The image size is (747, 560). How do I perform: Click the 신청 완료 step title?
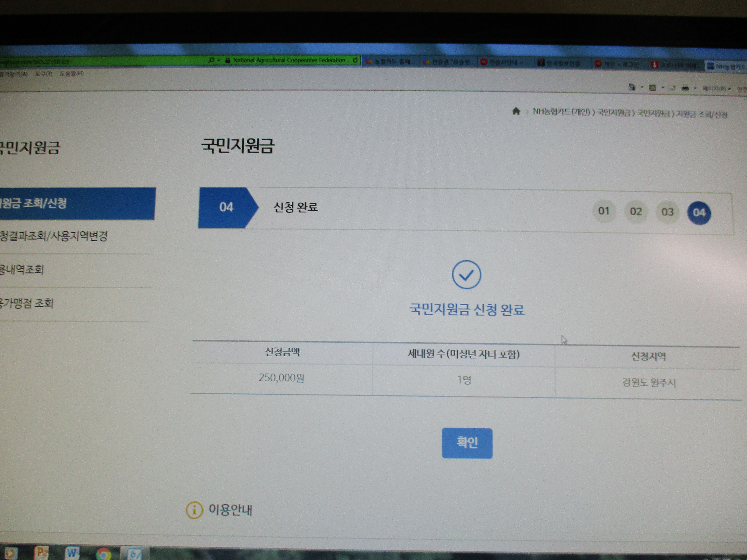point(295,207)
